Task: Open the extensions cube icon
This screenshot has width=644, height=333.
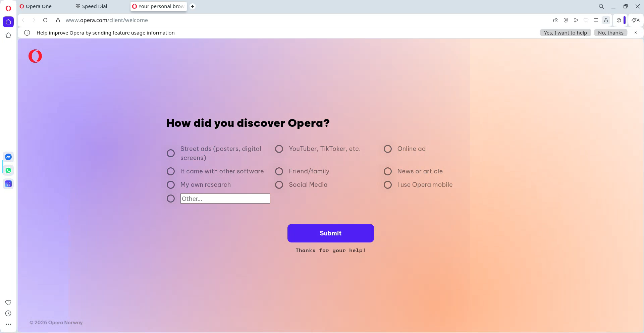Action: [x=619, y=20]
